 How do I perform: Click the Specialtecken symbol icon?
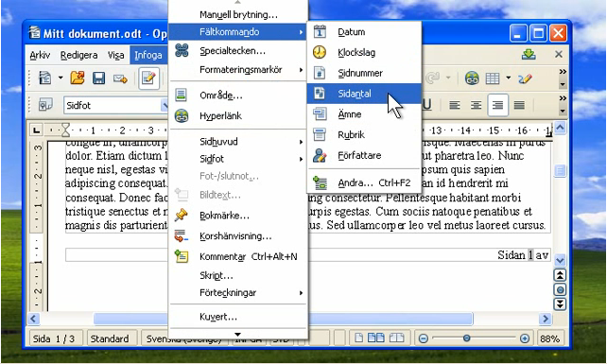(182, 50)
